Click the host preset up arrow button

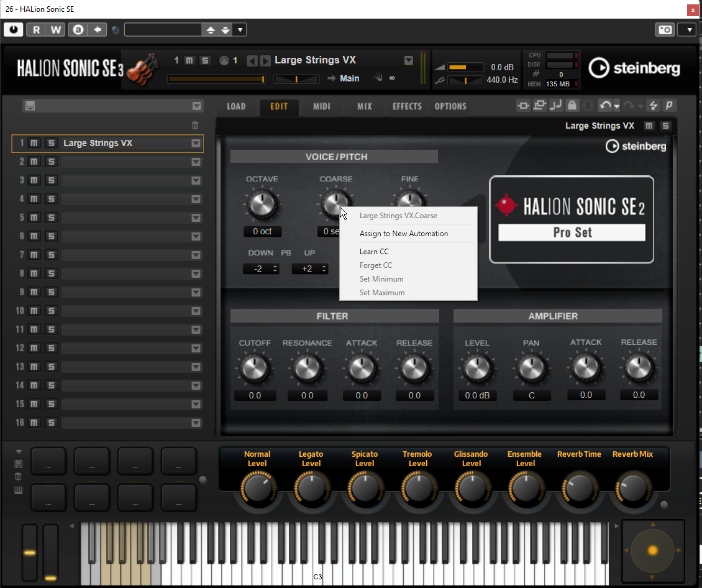tap(211, 30)
